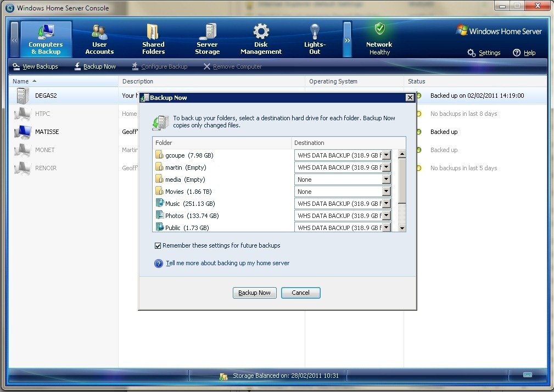Click the Windows Home Server Console title icon
The image size is (554, 392).
click(10, 8)
